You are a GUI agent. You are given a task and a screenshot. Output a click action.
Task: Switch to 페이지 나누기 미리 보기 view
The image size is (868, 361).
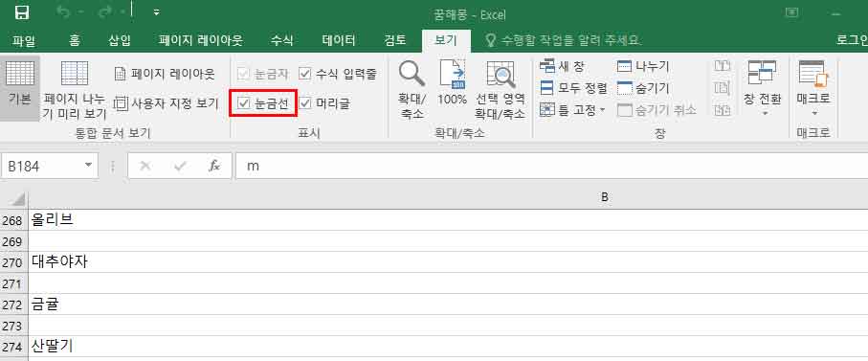[x=75, y=89]
